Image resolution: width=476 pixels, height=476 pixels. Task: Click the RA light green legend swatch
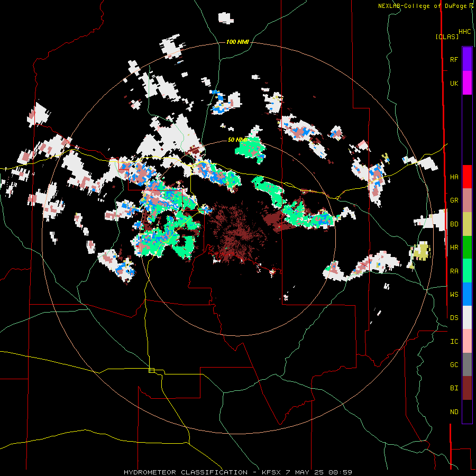(x=467, y=271)
